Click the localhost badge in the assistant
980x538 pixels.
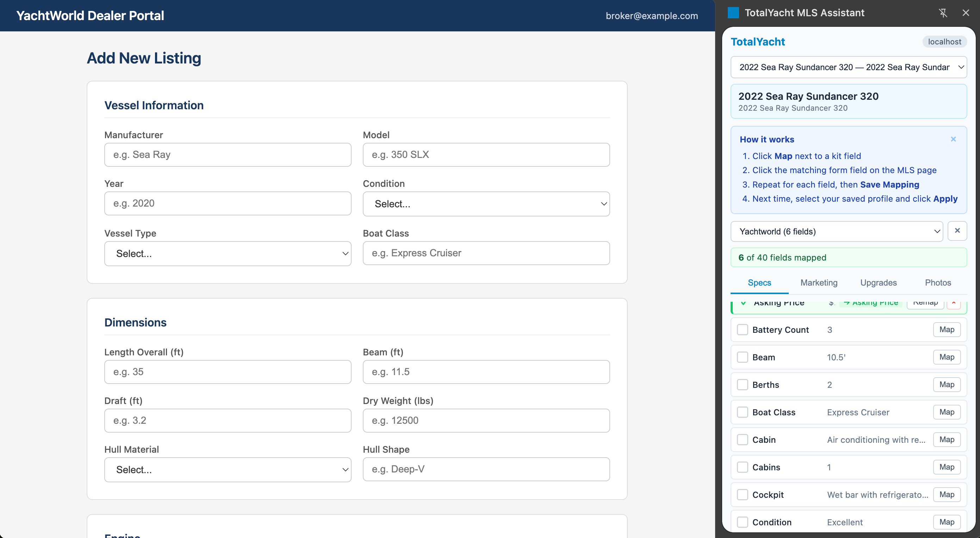coord(945,42)
